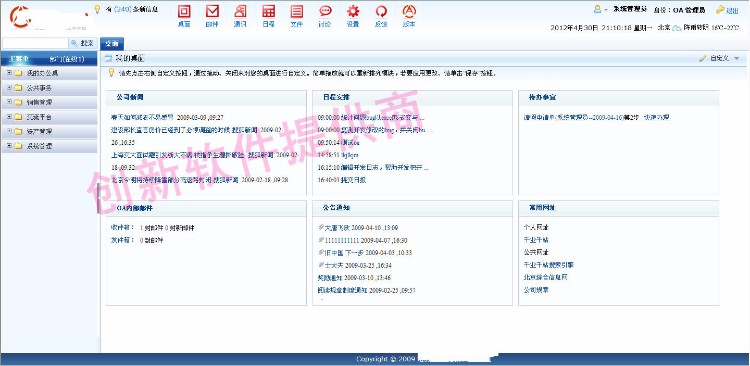Open the 邮件 mail envelope icon
The image size is (750, 366).
(212, 11)
